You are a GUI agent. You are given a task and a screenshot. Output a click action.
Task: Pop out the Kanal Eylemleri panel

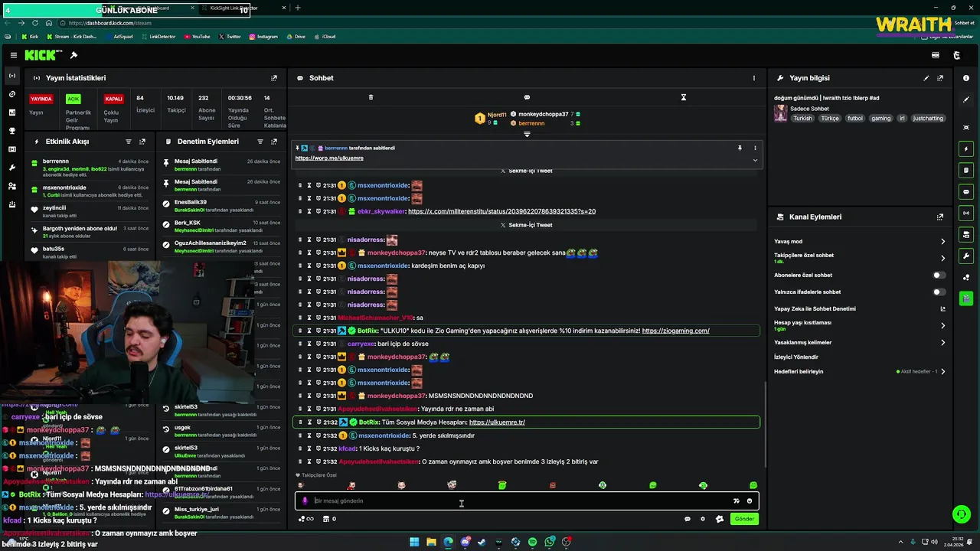click(x=940, y=217)
